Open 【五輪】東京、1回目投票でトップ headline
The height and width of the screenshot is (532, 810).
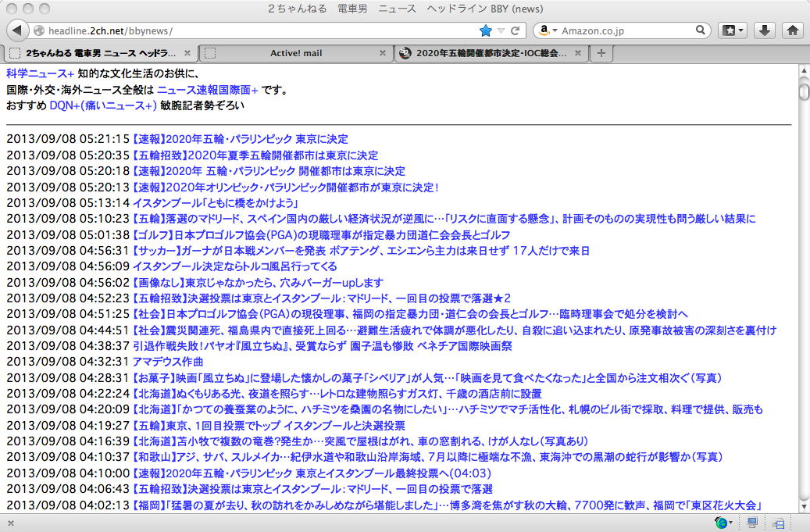click(x=269, y=426)
